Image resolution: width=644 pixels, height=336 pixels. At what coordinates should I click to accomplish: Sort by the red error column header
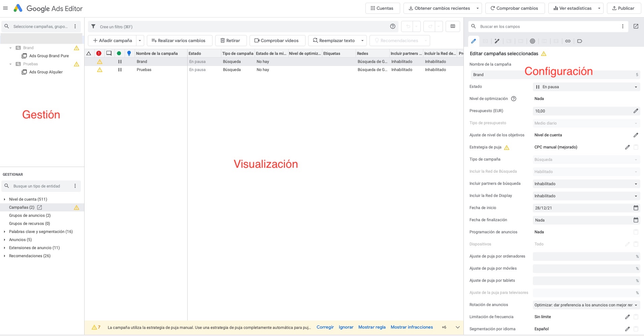click(99, 53)
